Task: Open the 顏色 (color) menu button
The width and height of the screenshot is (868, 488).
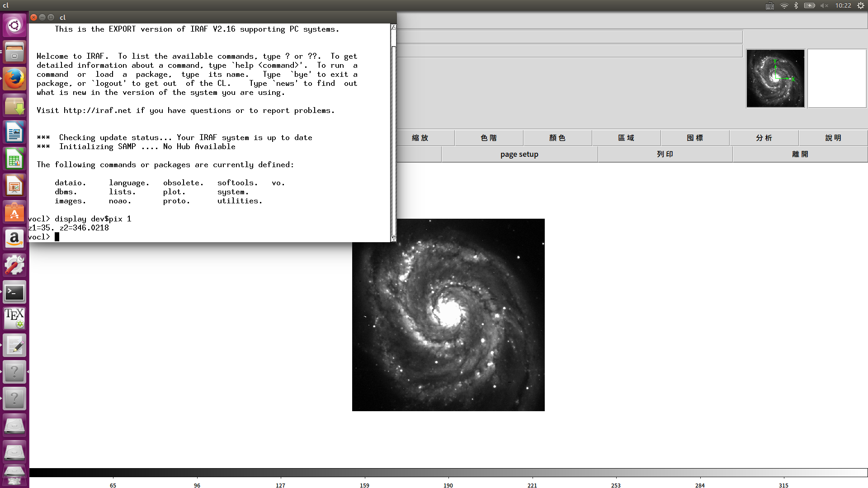Action: coord(557,138)
